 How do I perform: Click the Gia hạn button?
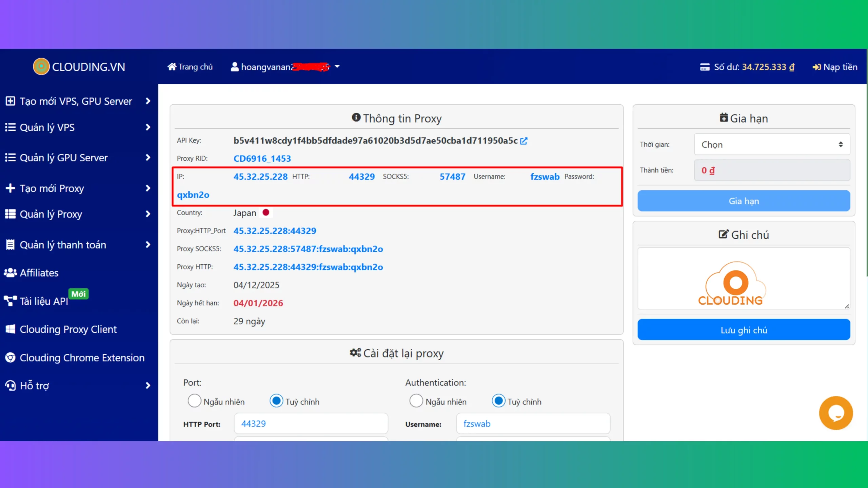point(743,201)
